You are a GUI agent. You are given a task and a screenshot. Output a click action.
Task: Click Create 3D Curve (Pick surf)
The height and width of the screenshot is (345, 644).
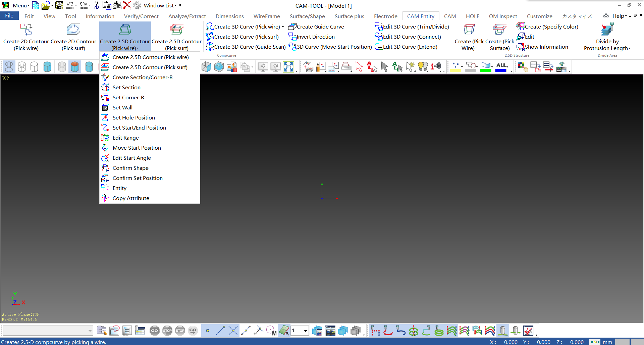[243, 37]
